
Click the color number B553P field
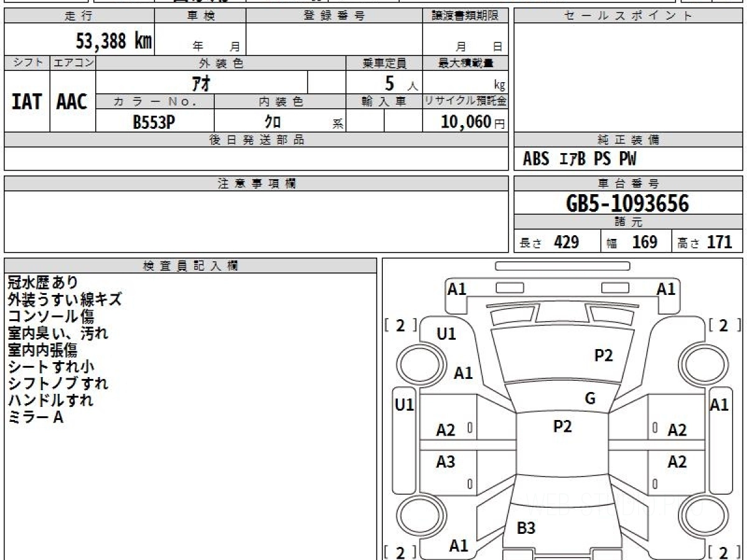[x=154, y=121]
